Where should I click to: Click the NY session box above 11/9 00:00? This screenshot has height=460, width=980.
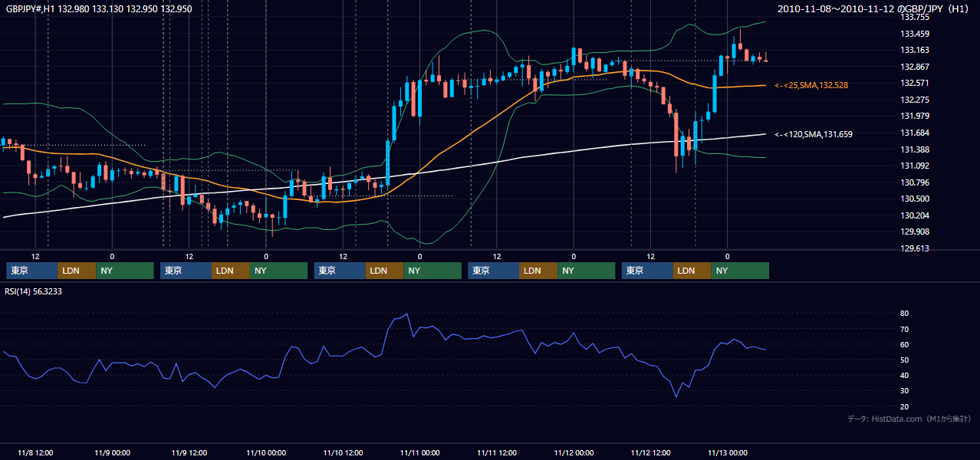click(125, 271)
